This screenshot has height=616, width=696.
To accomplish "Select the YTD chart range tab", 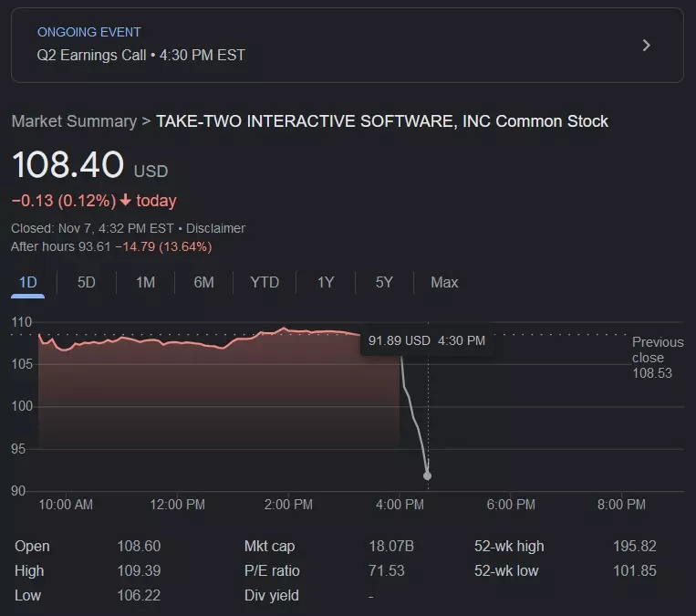I will [x=265, y=283].
